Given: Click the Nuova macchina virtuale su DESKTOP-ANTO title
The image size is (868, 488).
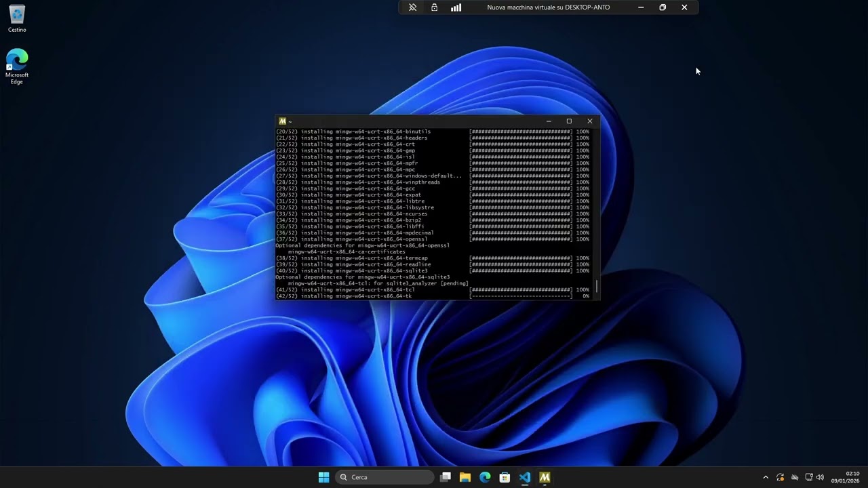Looking at the screenshot, I should (x=549, y=7).
